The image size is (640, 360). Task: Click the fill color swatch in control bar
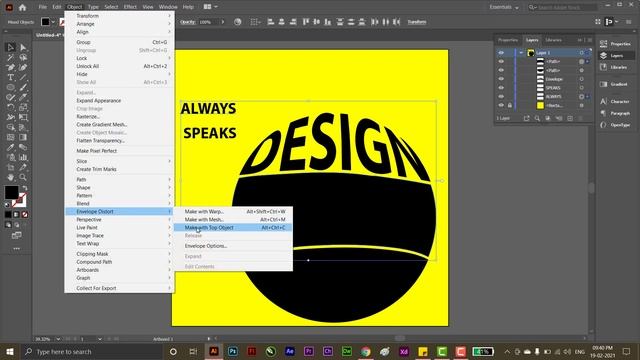(x=45, y=22)
